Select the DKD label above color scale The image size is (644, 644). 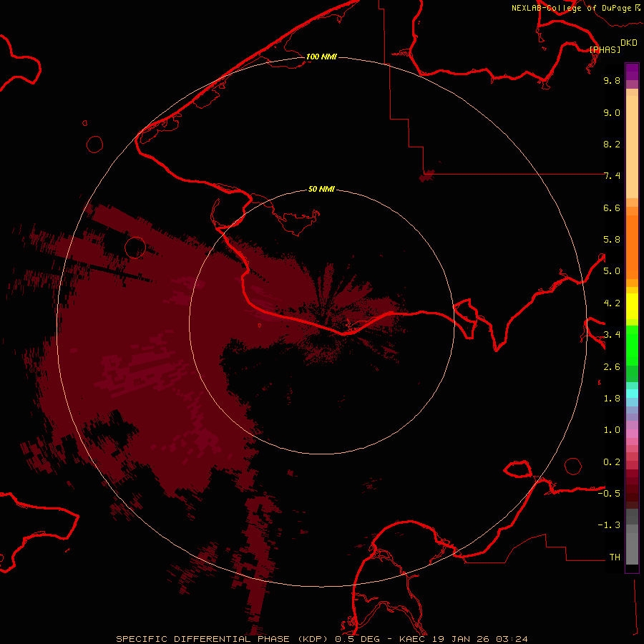point(629,42)
